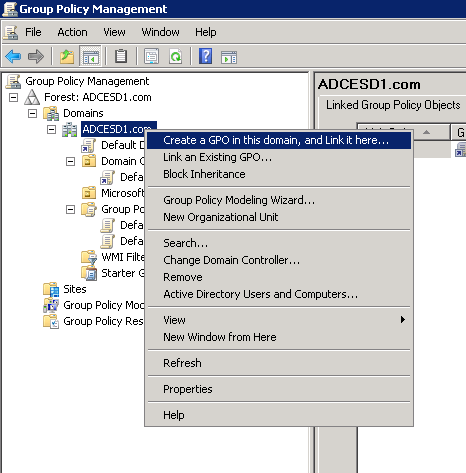Open the View submenu arrow
This screenshot has width=466, height=473.
403,320
